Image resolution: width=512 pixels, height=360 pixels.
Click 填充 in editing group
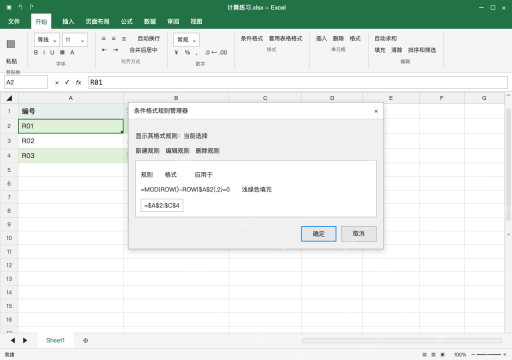point(380,50)
